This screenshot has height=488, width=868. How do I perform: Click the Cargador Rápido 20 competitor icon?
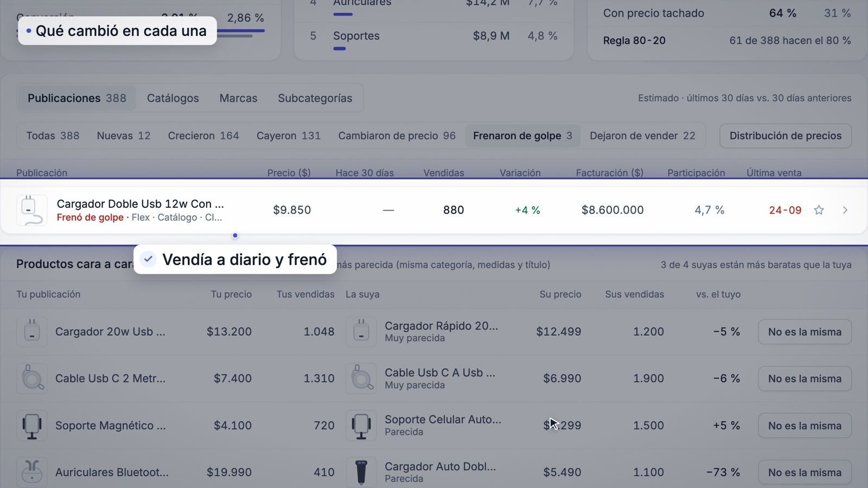click(x=361, y=331)
